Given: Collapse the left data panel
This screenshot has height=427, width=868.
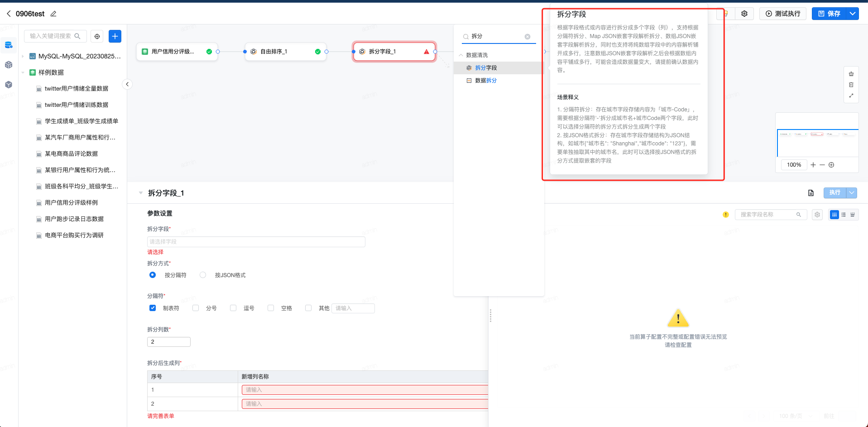Looking at the screenshot, I should pyautogui.click(x=127, y=84).
